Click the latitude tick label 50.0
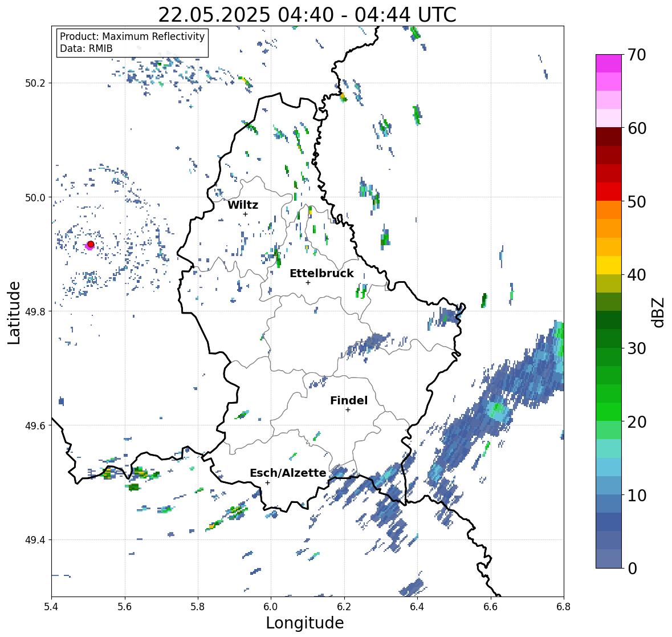This screenshot has height=637, width=672. (35, 198)
